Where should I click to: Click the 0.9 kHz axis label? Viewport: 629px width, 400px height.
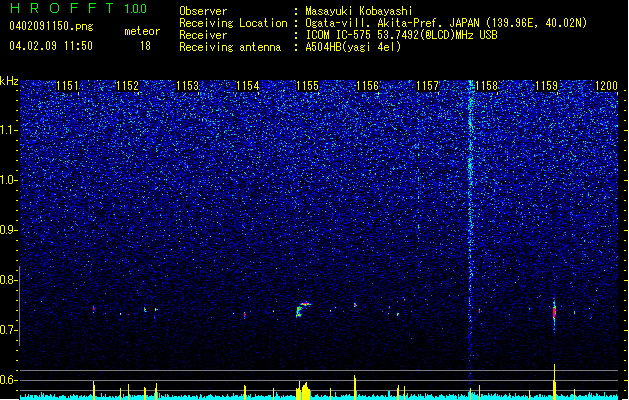click(x=9, y=230)
